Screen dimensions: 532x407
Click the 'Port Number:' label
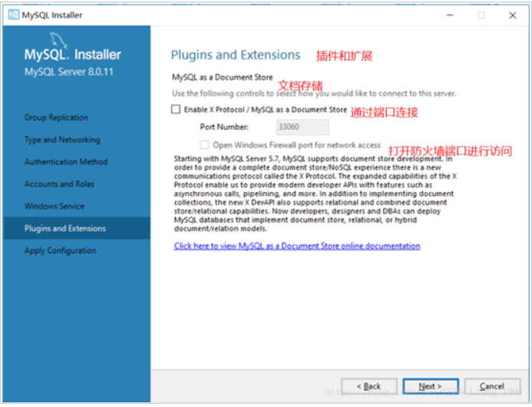[224, 127]
